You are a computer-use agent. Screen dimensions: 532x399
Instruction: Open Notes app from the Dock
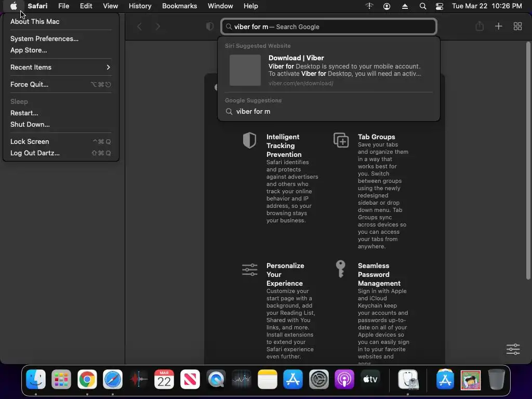pos(268,379)
